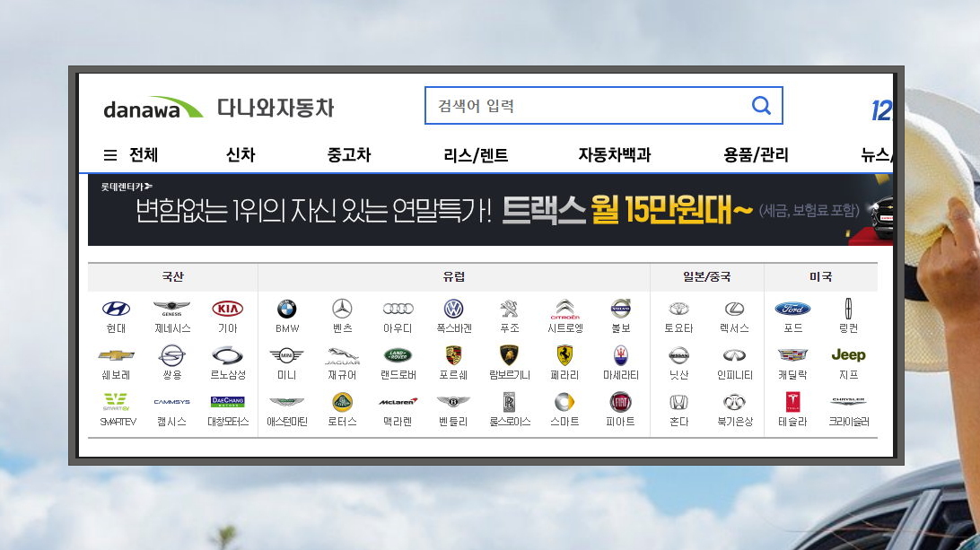This screenshot has height=550, width=980.
Task: Select the SsangYong brand logo
Action: pos(172,355)
